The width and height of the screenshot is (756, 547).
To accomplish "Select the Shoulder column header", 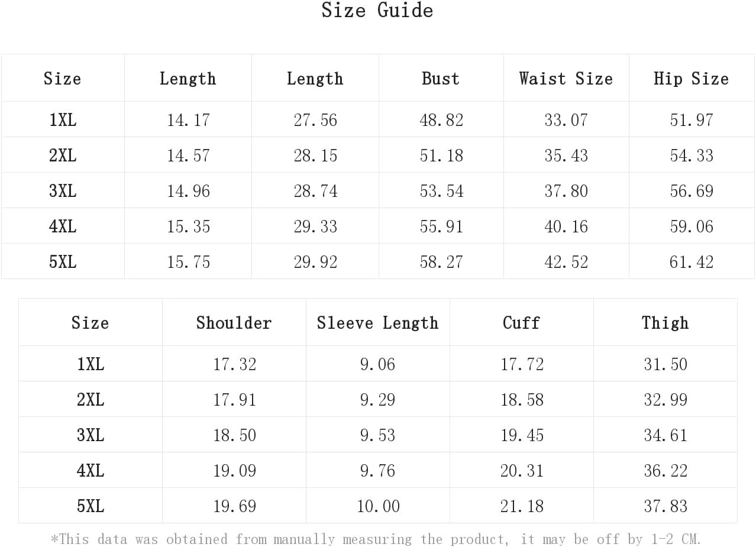I will [x=234, y=323].
